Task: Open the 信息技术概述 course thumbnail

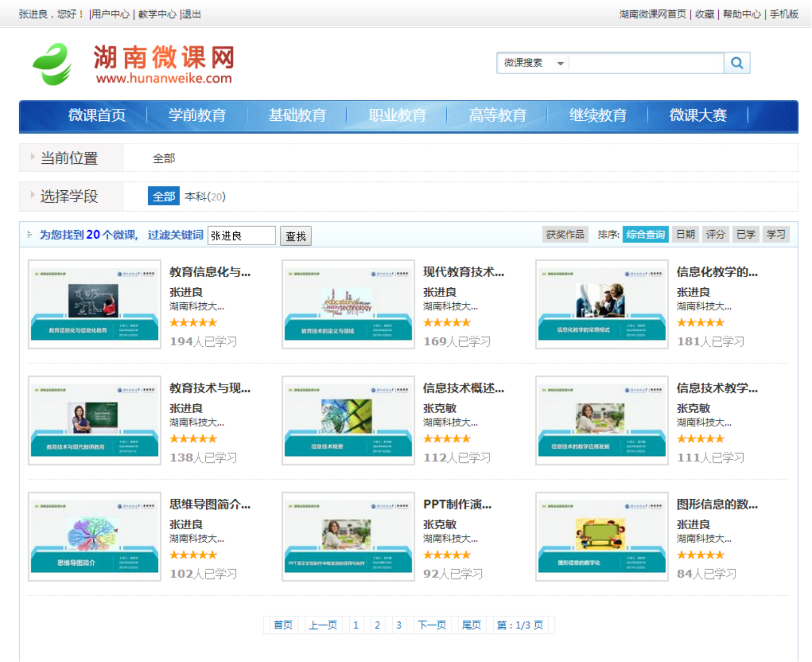Action: point(348,420)
